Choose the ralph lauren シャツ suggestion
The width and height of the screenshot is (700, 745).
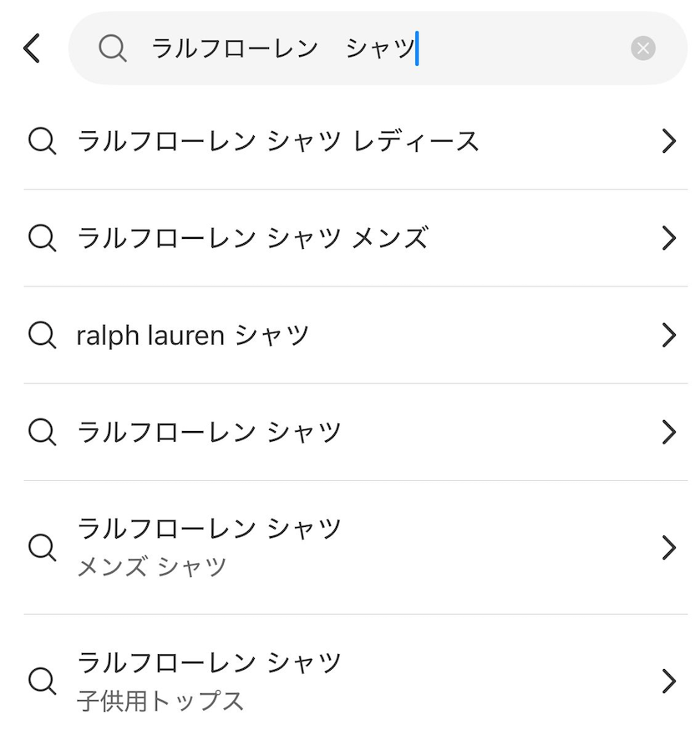pyautogui.click(x=193, y=336)
